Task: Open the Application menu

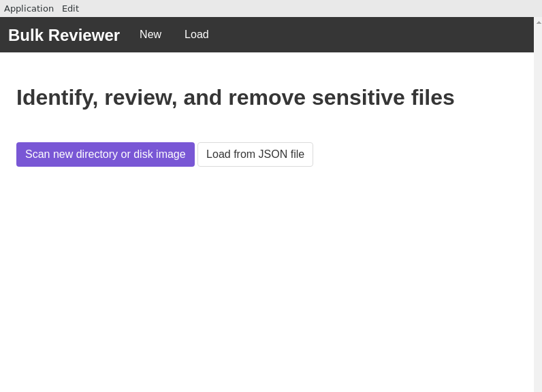Action: 29,8
